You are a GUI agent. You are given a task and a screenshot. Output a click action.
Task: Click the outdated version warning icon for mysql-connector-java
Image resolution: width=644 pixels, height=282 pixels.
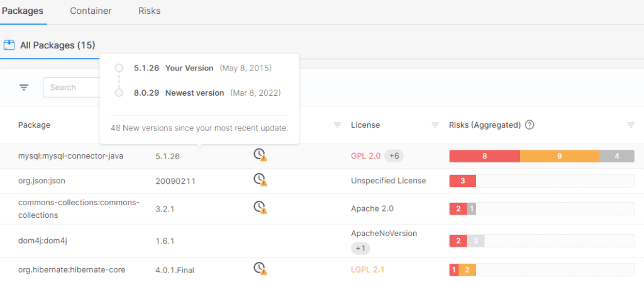260,155
